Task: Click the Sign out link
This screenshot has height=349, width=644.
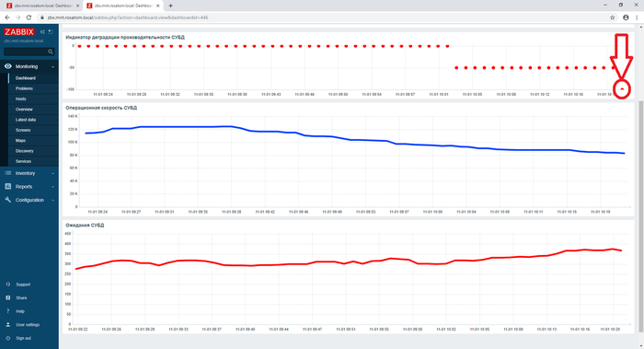Action: click(x=23, y=338)
